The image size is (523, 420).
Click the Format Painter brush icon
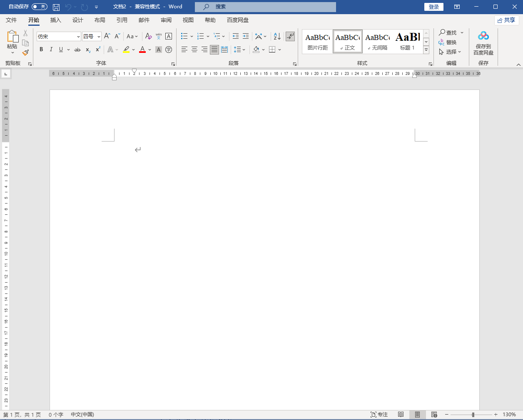point(25,53)
